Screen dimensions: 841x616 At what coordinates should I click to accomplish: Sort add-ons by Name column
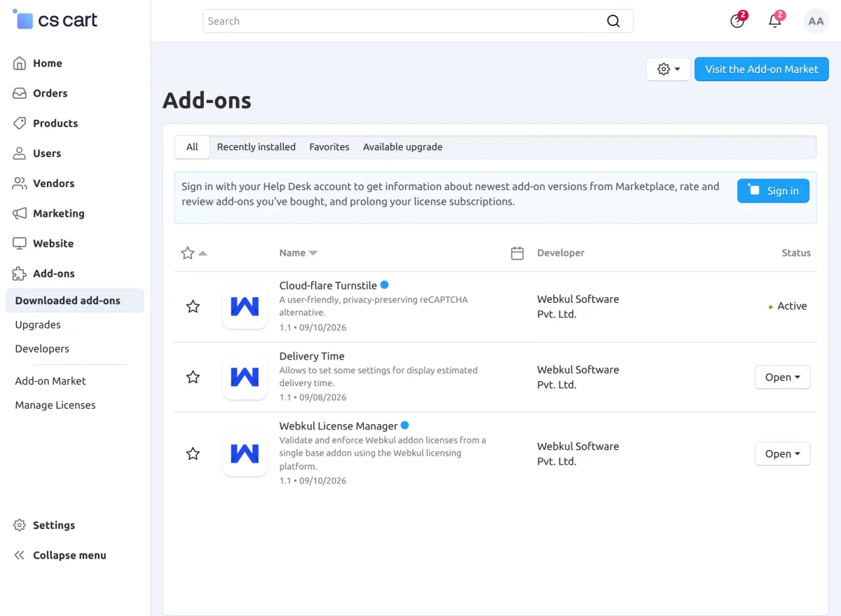coord(298,253)
